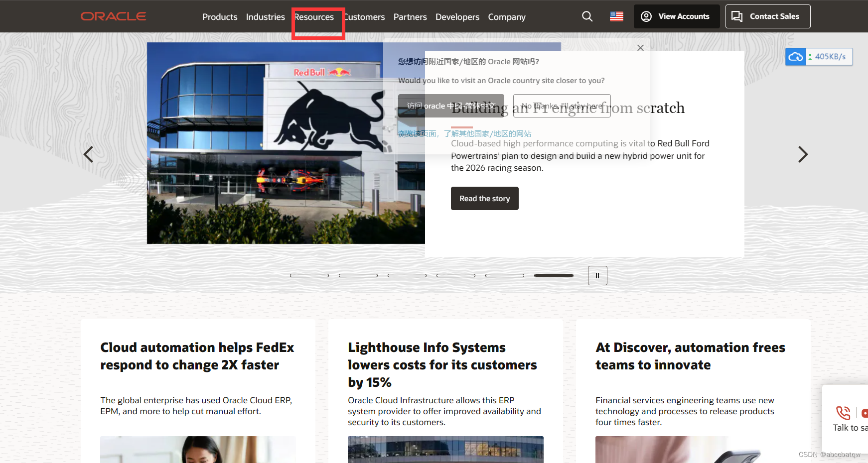Click the cloud speed widget icon
Screen dimensions: 868x463
point(796,57)
